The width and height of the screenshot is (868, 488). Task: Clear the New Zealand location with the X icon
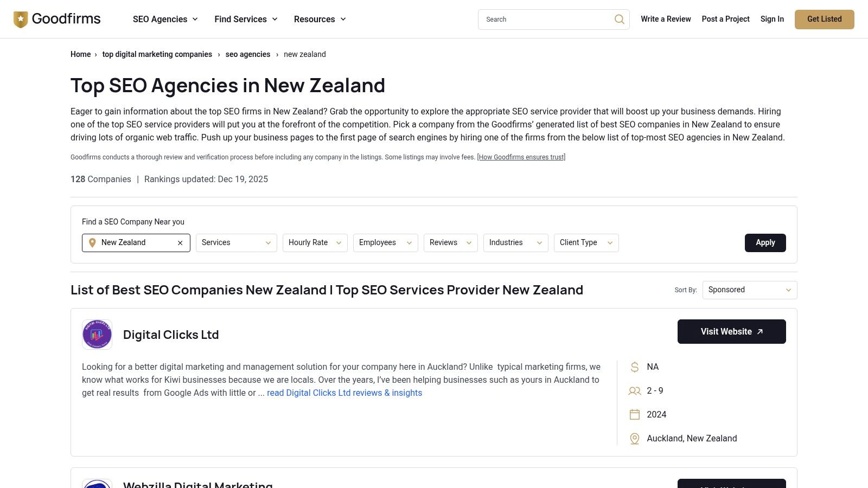click(180, 242)
